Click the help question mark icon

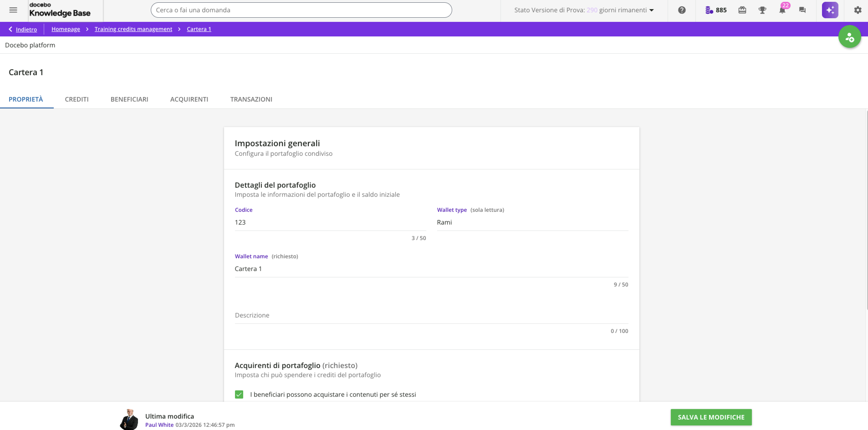point(682,10)
